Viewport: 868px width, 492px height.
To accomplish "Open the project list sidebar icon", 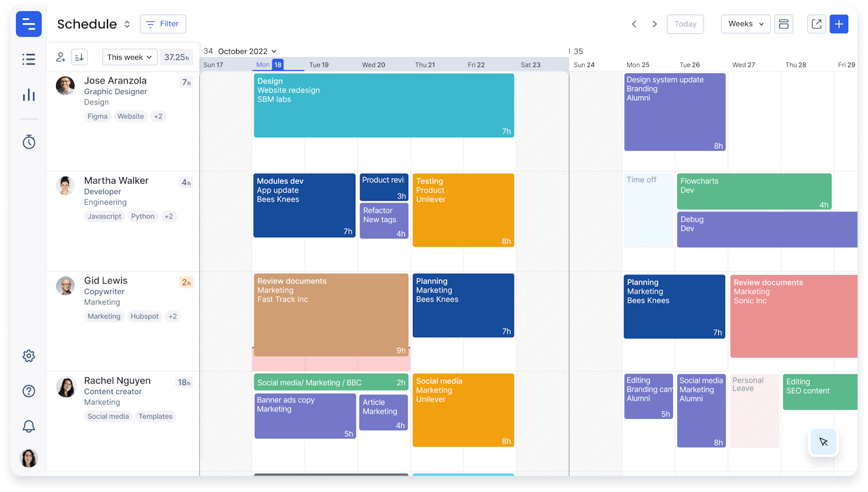I will (x=28, y=59).
